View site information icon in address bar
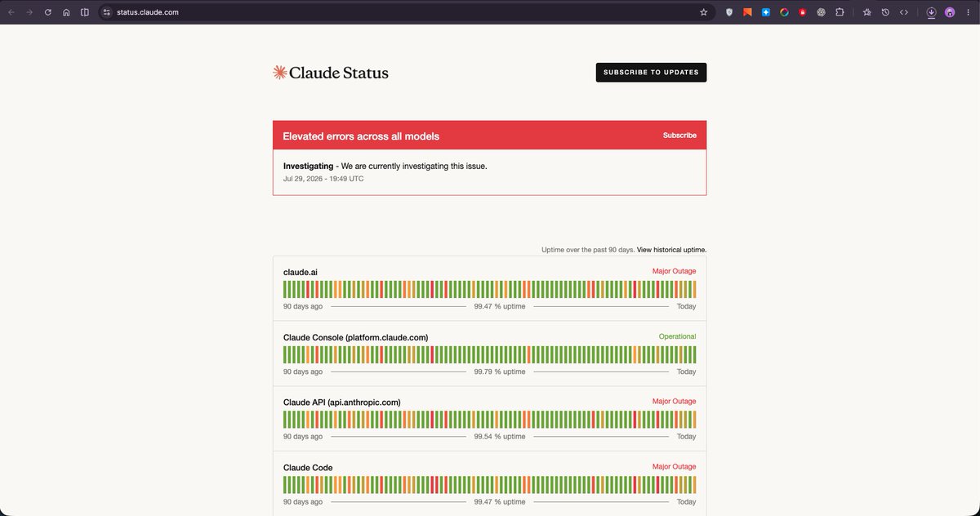980x516 pixels. 106,12
